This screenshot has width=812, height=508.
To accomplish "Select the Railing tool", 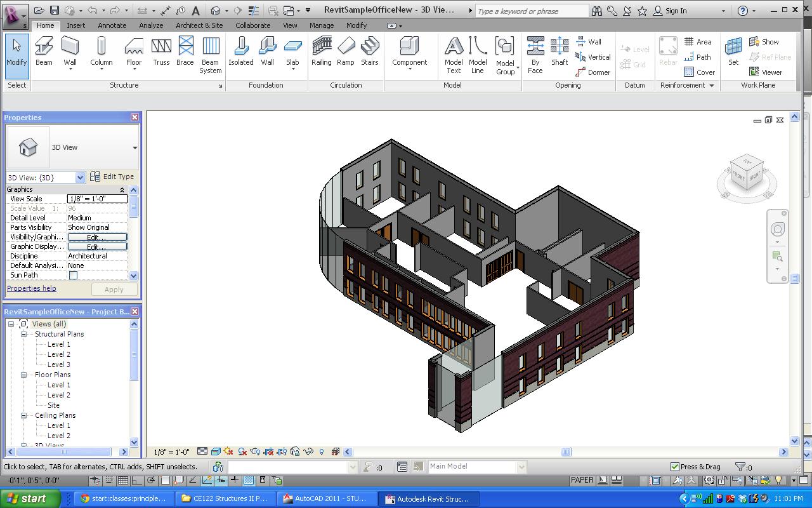I will (322, 51).
